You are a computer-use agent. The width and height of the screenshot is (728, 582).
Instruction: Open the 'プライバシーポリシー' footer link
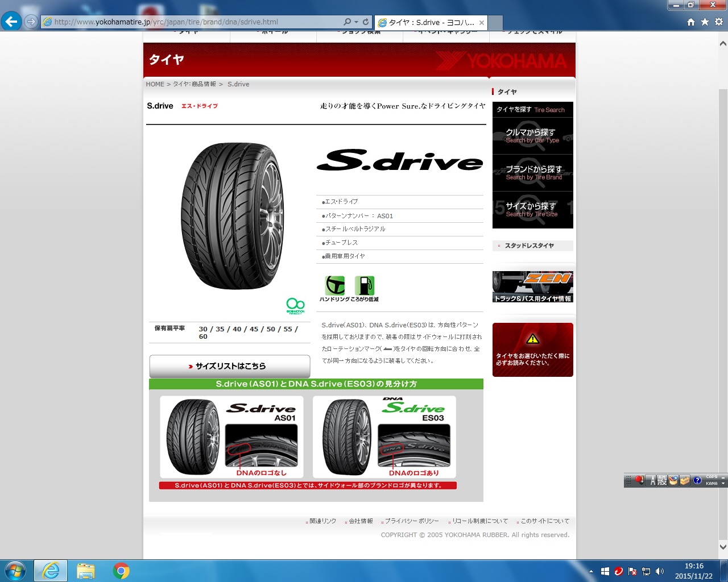pyautogui.click(x=412, y=521)
